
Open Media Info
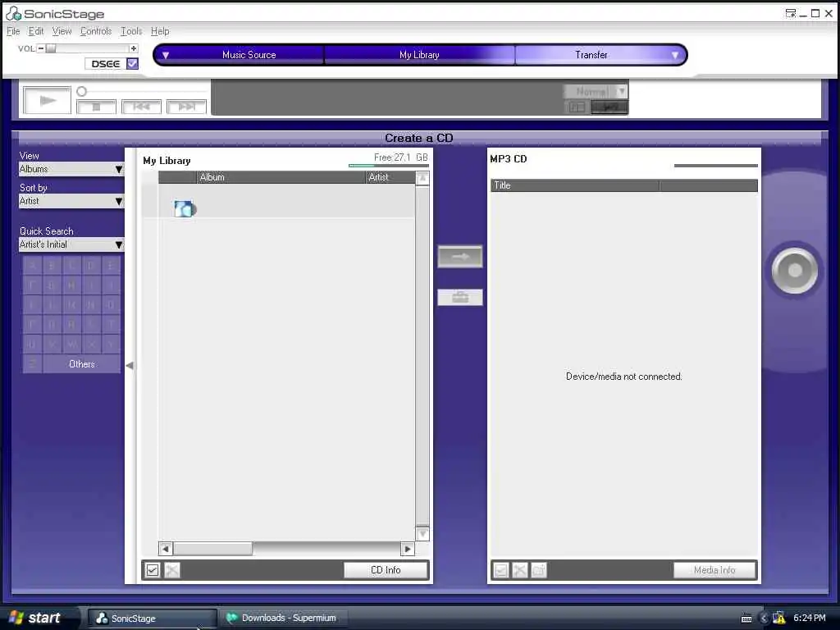pos(714,570)
